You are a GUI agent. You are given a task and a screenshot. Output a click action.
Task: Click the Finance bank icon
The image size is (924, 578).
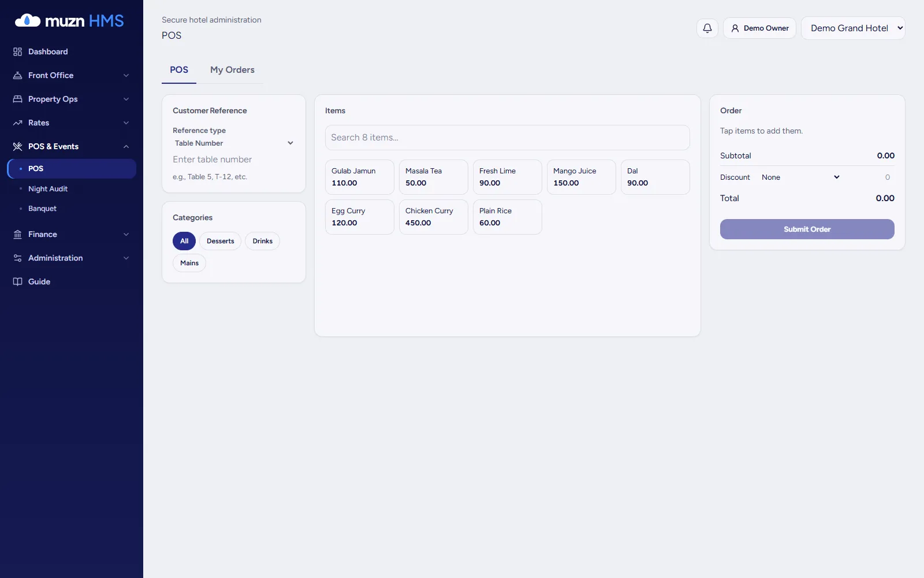[17, 234]
